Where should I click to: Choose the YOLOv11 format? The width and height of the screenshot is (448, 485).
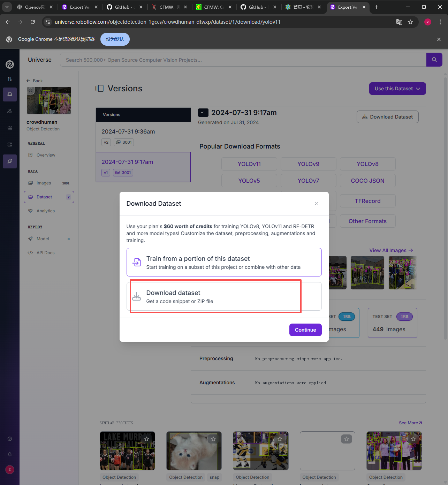coord(249,164)
